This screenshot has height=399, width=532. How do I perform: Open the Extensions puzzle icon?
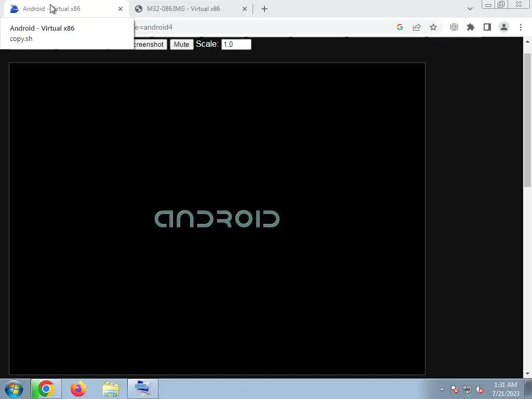(x=471, y=27)
